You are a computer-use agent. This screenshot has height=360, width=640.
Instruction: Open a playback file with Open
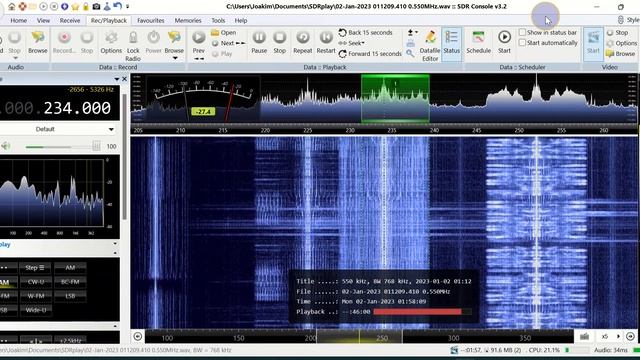[x=224, y=33]
